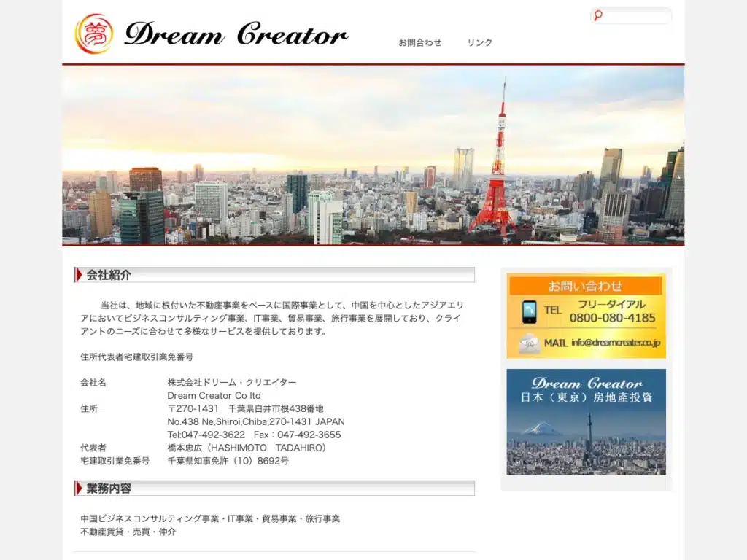Click the 中国ビジネスコンサルティング事業 line
Viewport: 747px width, 560px height.
point(210,518)
